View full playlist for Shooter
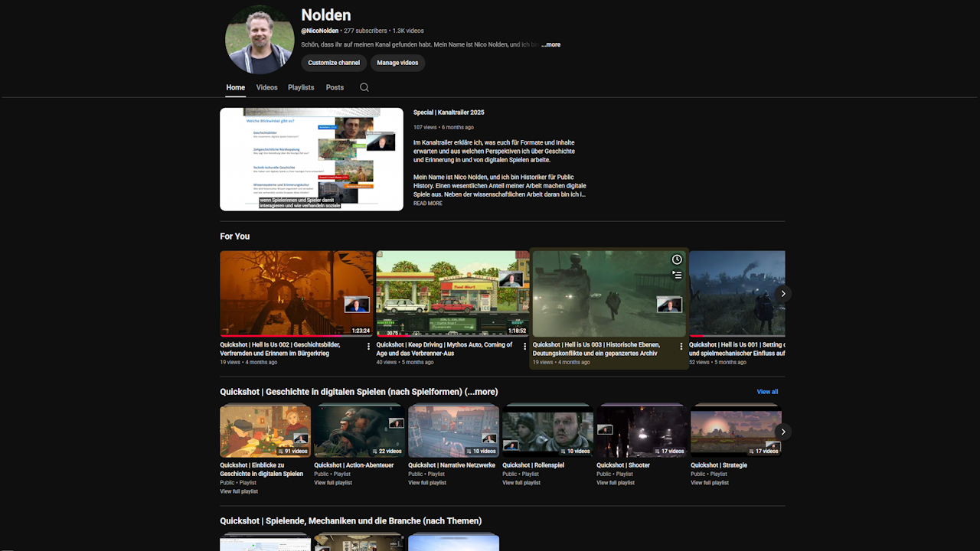The image size is (980, 551). (x=616, y=483)
